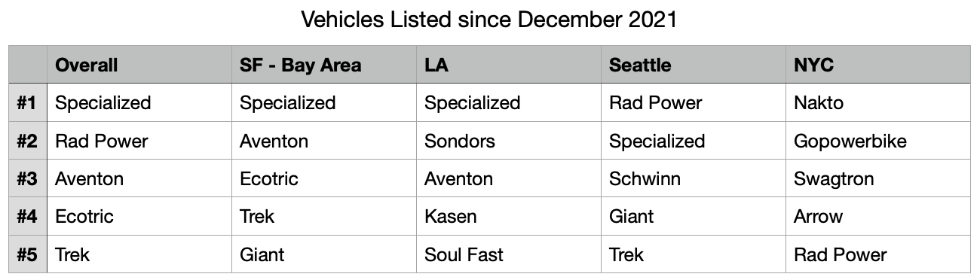Click the Sondors cell in LA column
980x280 pixels.
point(509,141)
